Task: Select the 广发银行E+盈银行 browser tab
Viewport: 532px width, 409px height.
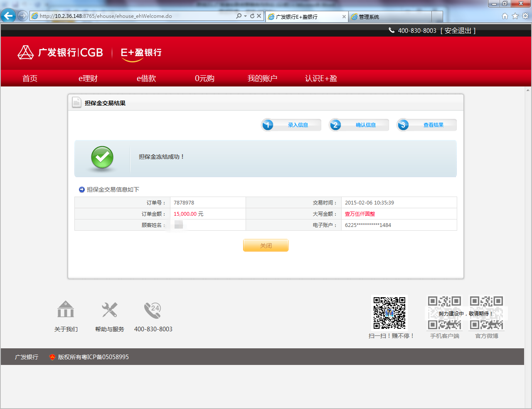Action: [x=307, y=17]
